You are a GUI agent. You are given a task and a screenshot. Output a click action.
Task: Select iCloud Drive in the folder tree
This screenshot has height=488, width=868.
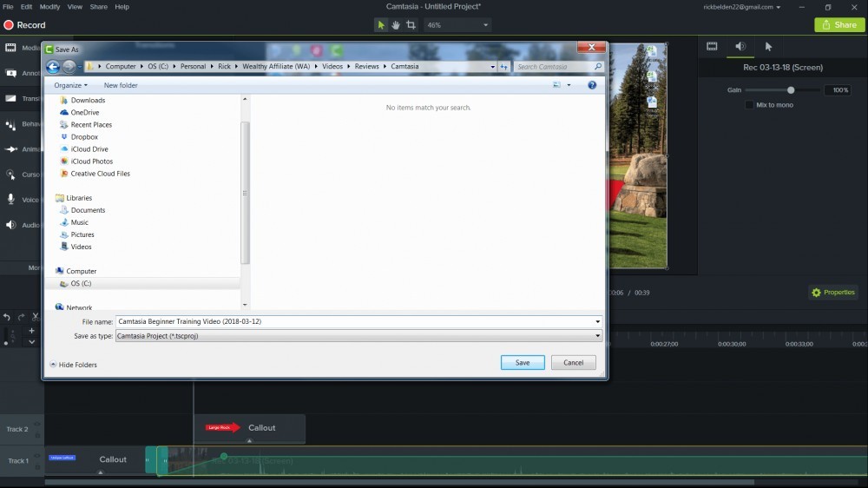(89, 149)
